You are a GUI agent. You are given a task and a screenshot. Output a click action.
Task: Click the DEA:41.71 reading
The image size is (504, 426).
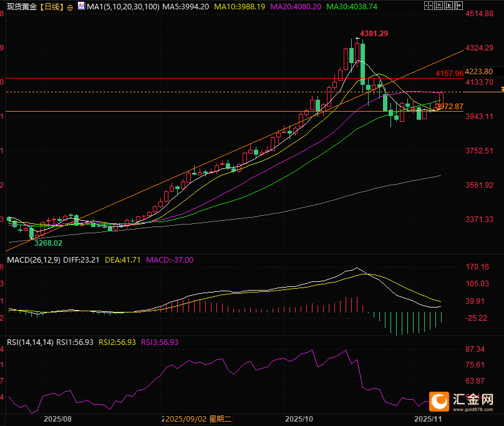tap(123, 260)
